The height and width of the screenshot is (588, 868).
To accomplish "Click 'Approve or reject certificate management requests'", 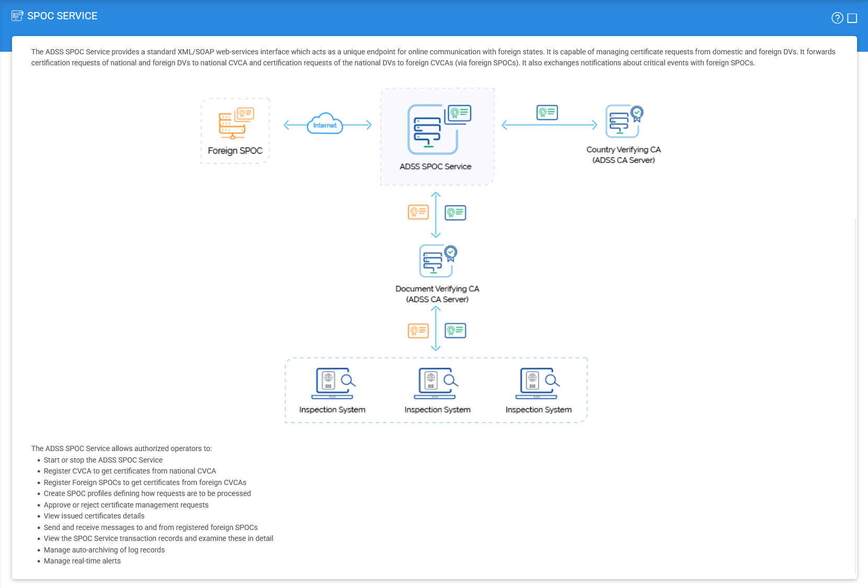I will pos(126,505).
